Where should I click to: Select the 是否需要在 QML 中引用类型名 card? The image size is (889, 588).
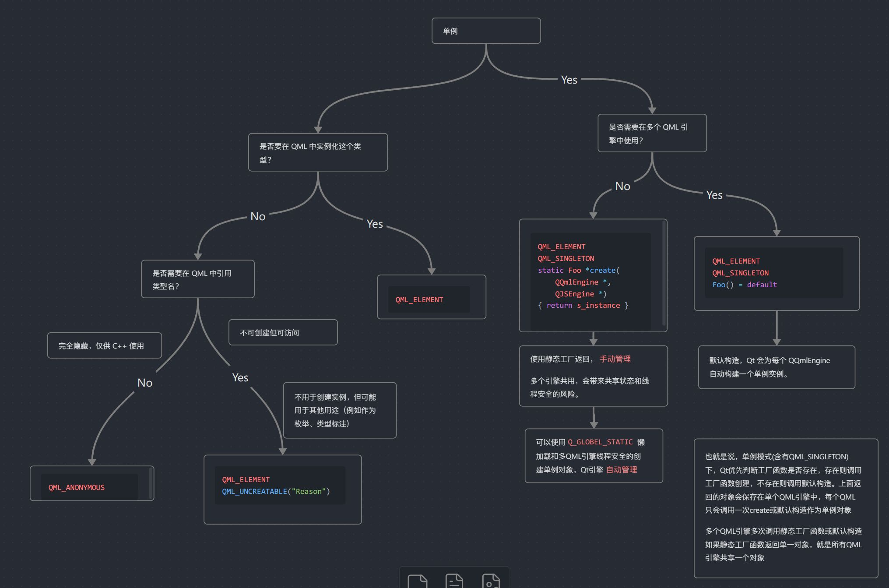(197, 279)
